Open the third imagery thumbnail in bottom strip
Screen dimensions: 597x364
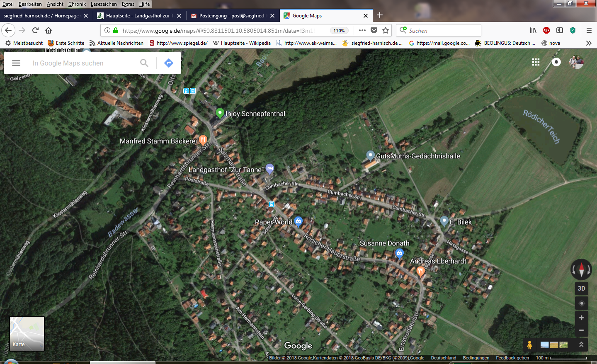coord(563,345)
